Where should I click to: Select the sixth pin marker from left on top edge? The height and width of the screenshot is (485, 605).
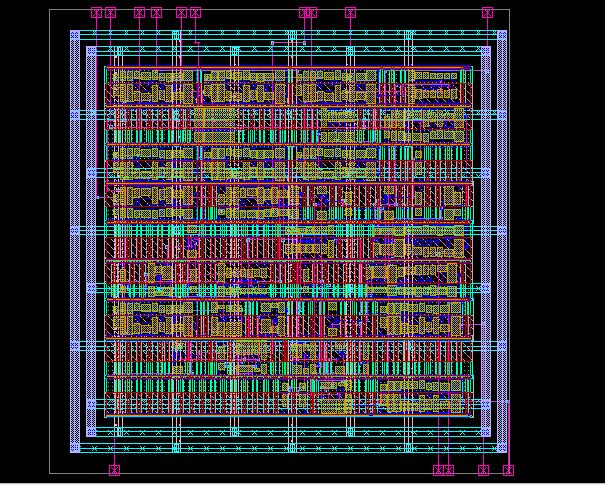click(196, 13)
